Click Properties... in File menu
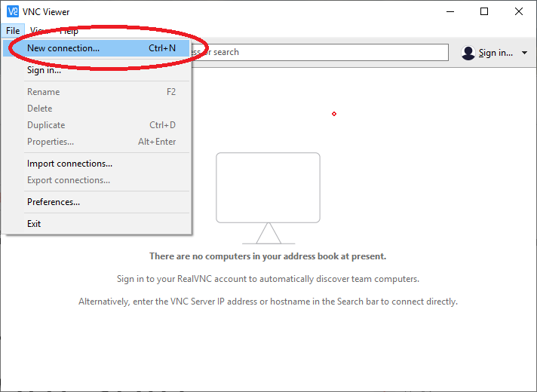Viewport: 537px width, 392px height. point(97,142)
